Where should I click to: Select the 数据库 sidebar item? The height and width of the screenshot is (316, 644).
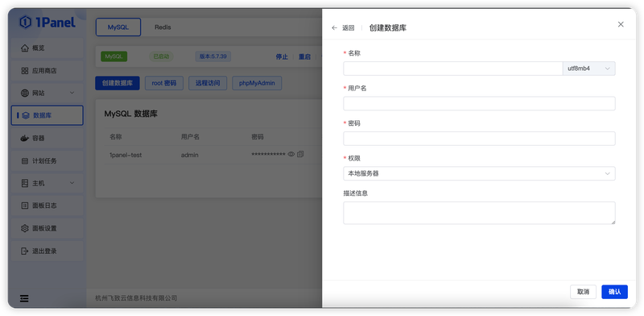(x=47, y=115)
